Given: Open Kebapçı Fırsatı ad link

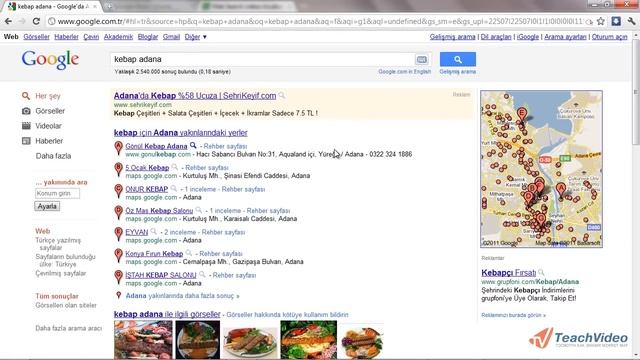Looking at the screenshot, I should 509,273.
